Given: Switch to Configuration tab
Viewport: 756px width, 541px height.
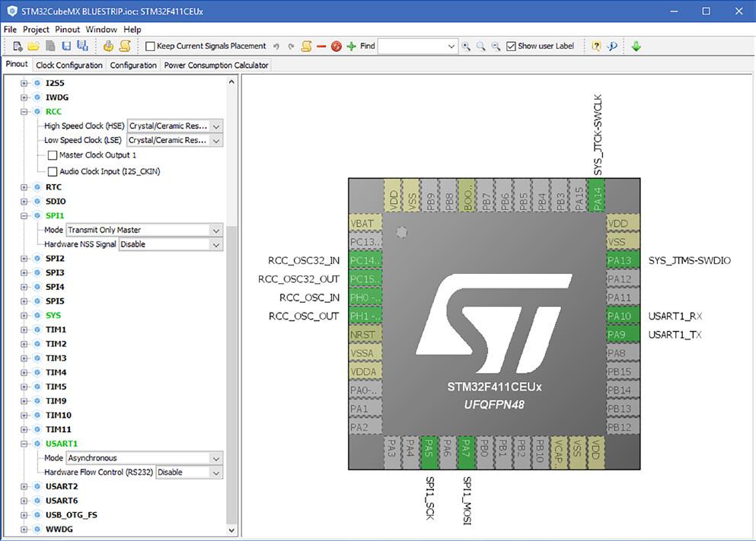Looking at the screenshot, I should click(133, 65).
